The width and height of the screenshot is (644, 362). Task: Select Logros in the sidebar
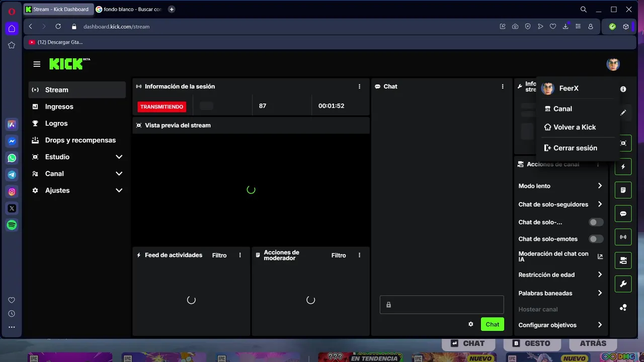click(77, 123)
